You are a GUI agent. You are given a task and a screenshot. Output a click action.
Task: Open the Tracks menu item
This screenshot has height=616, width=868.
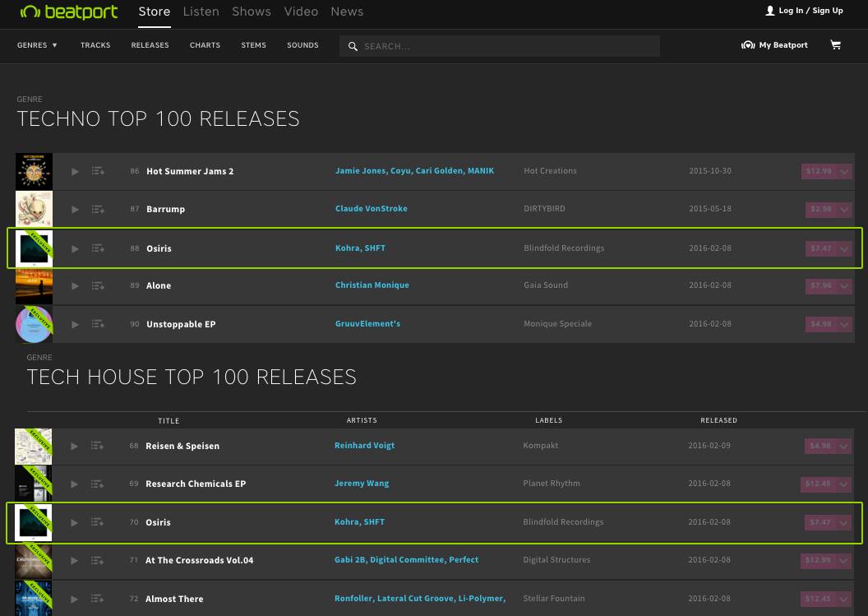[x=95, y=45]
